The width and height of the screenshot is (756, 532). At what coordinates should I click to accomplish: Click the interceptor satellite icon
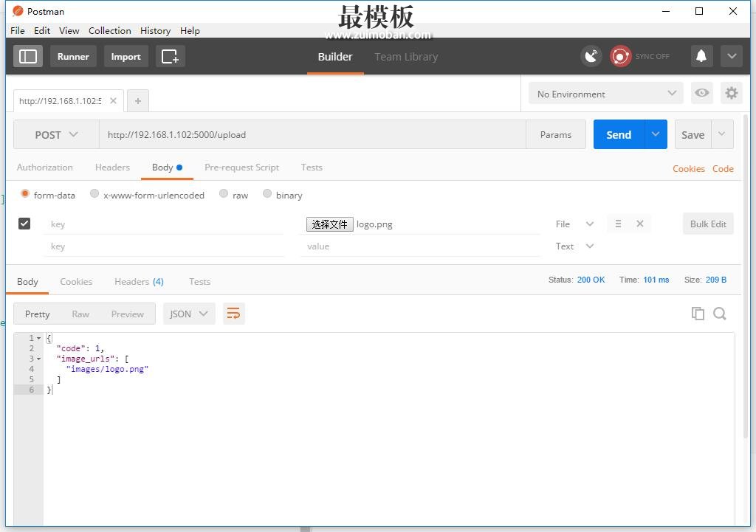(591, 56)
